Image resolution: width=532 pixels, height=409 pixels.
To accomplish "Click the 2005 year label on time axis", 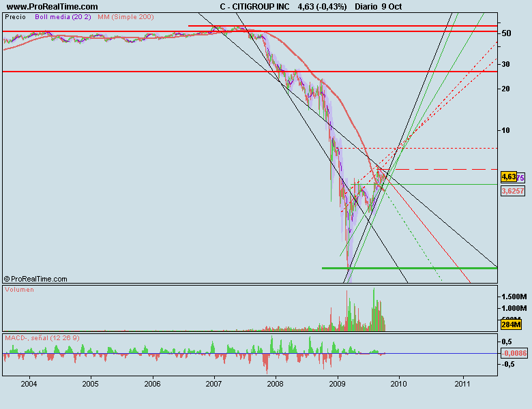I will [x=91, y=384].
